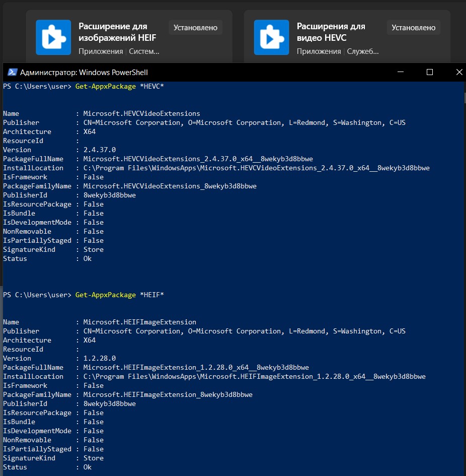Click HEVC InstallLocation path

(x=257, y=168)
